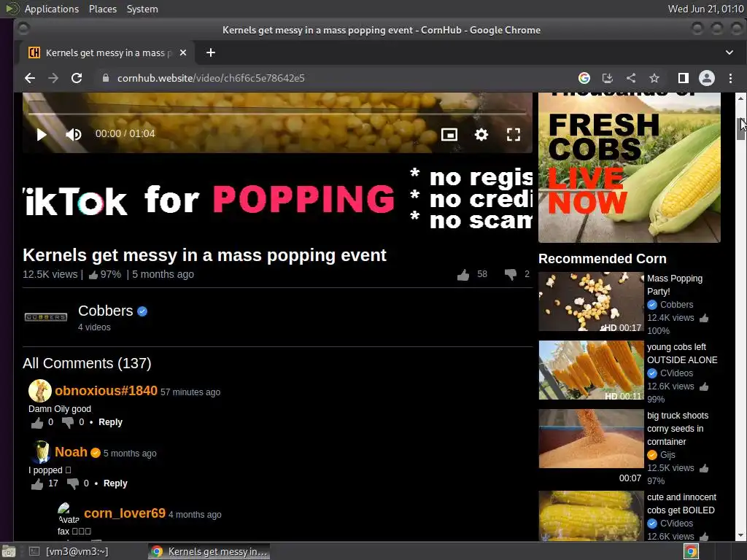Open corn_lover69 user profile
The width and height of the screenshot is (747, 560).
[124, 513]
